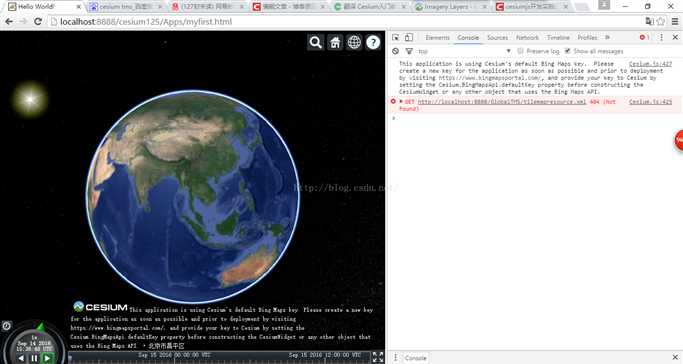The image size is (683, 364).
Task: Toggle the DevTools device toolbar icon
Action: (x=409, y=37)
